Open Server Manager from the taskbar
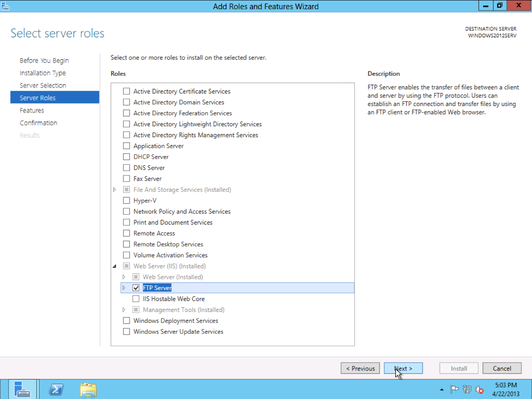532x399 pixels. pos(22,389)
